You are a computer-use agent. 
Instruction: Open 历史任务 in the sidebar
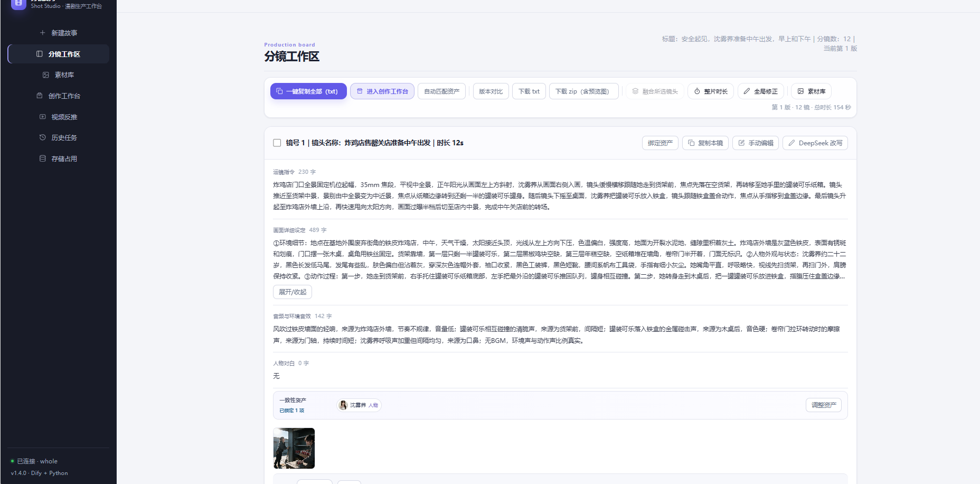click(59, 137)
